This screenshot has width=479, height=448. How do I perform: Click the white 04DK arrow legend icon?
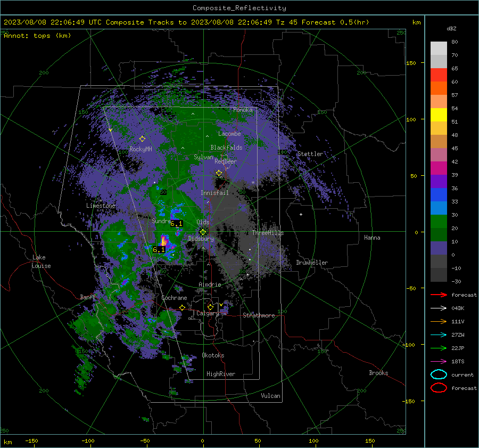click(x=439, y=308)
